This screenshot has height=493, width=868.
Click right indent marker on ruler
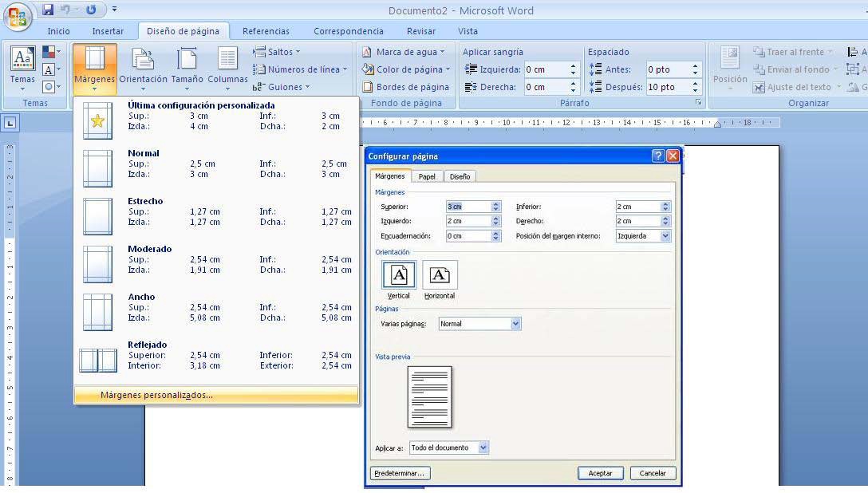(x=717, y=124)
